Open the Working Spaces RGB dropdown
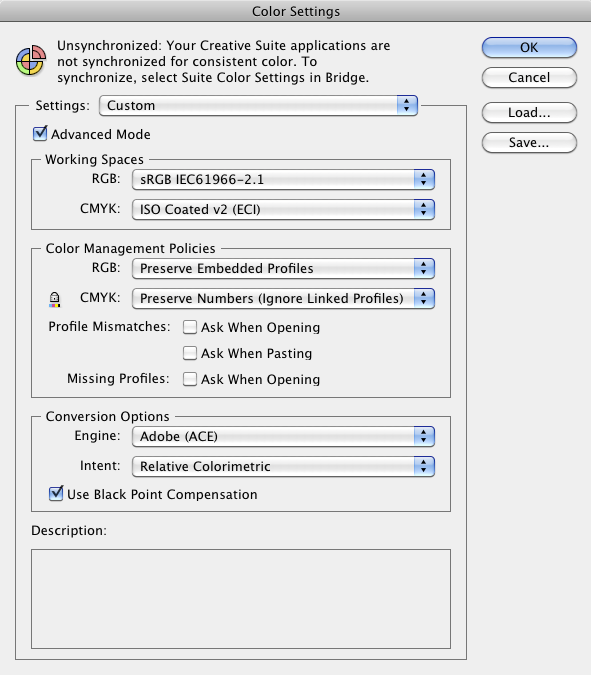Screen dimensions: 591x675 tap(283, 180)
